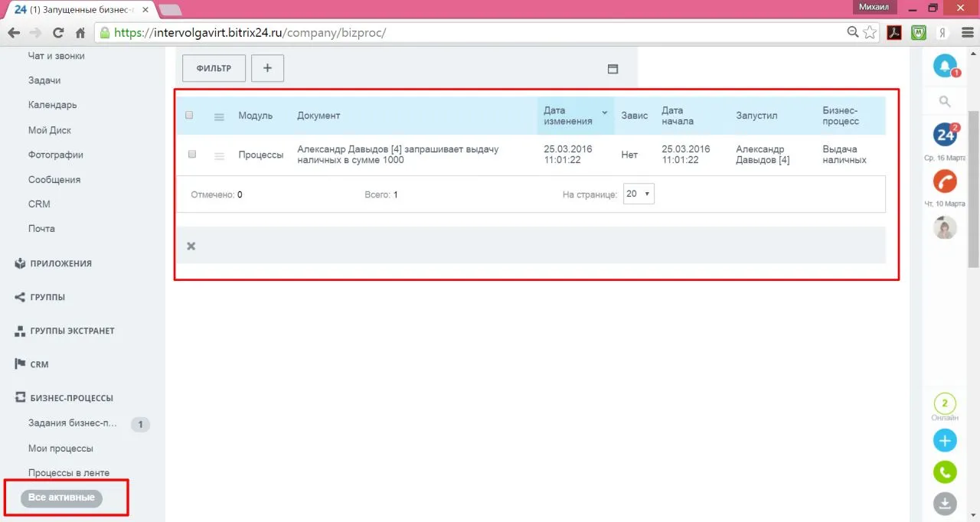The width and height of the screenshot is (980, 522).
Task: Sort by Дата начала column header
Action: [678, 116]
